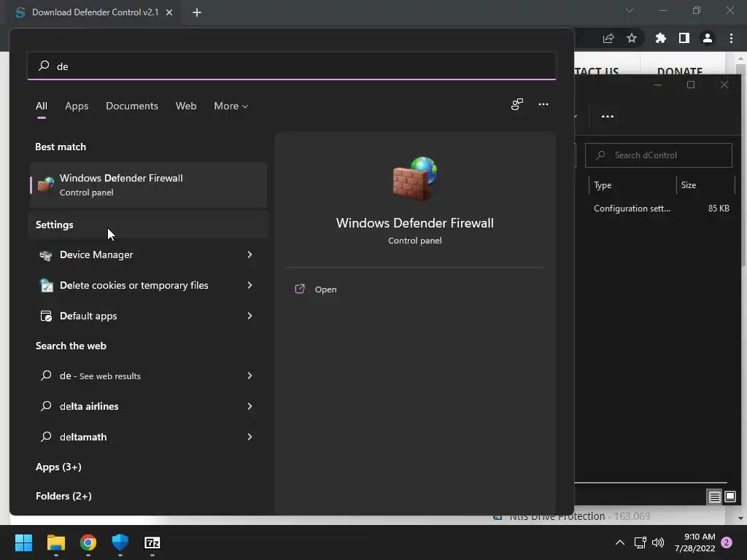Sort by Type column in Explorer

click(632, 185)
